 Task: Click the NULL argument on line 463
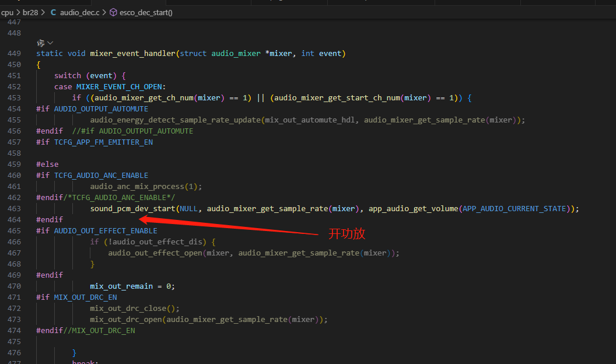(188, 208)
